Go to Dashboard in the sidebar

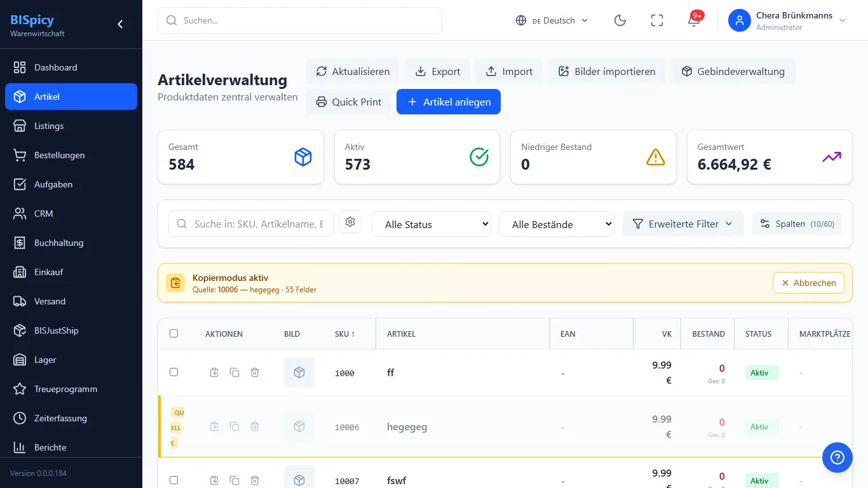pos(71,67)
